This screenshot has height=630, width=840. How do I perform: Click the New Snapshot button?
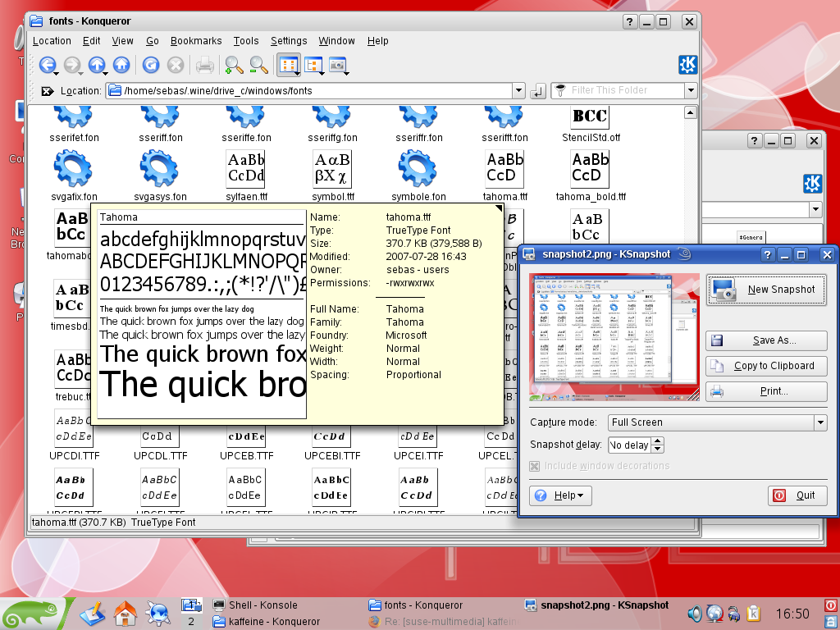click(766, 290)
